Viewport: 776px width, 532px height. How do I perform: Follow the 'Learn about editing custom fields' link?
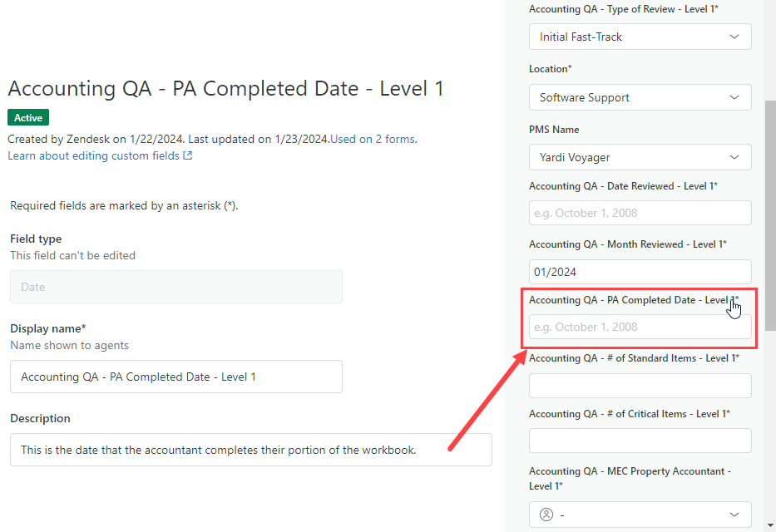[x=93, y=156]
